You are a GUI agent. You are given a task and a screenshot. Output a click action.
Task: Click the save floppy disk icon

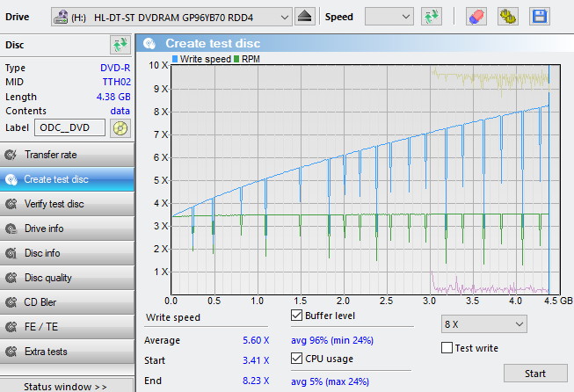539,17
